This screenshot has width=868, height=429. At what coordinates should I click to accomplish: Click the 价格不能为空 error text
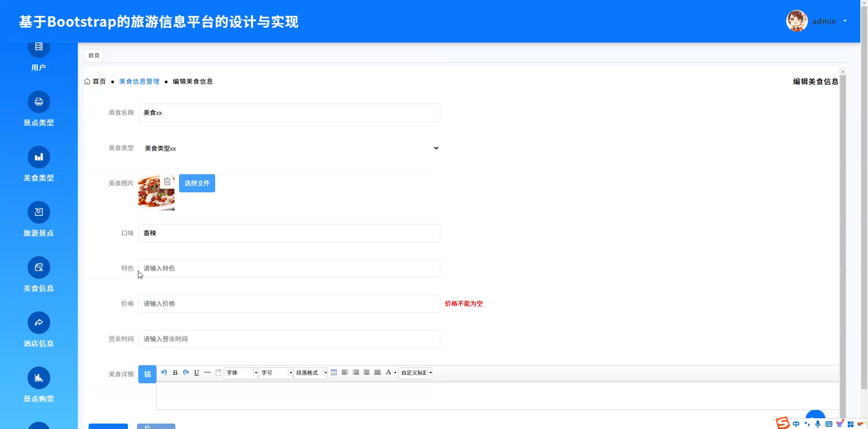(x=464, y=304)
